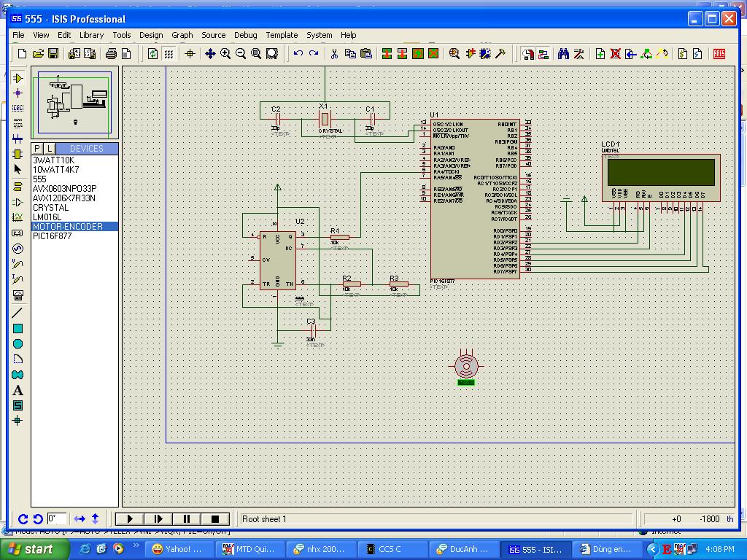Open the Template menu
This screenshot has height=560, width=747.
(x=281, y=35)
